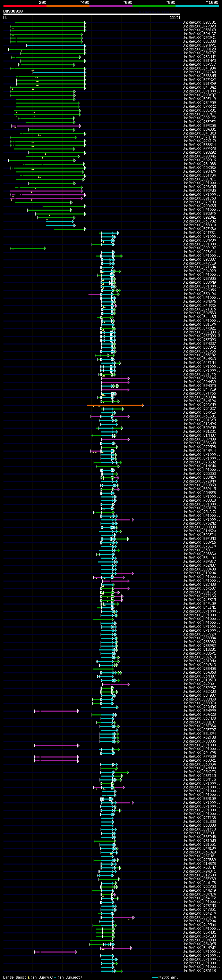This screenshot has height=980, width=222.
Task: Open hit UniRef100_B9RC56
Action: pyautogui.click(x=199, y=125)
